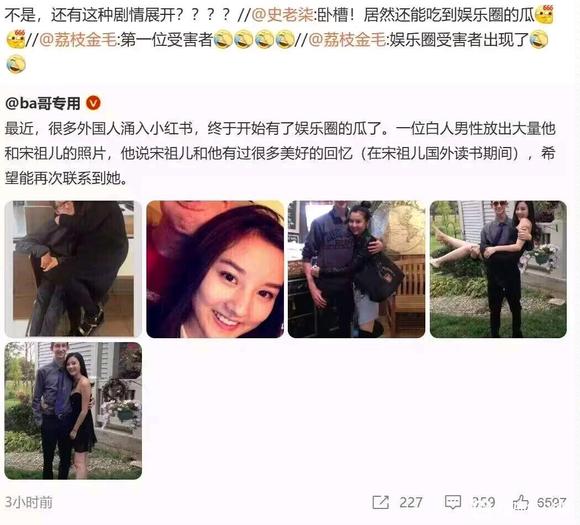
Task: View the man carrying woman photo
Action: [498, 269]
